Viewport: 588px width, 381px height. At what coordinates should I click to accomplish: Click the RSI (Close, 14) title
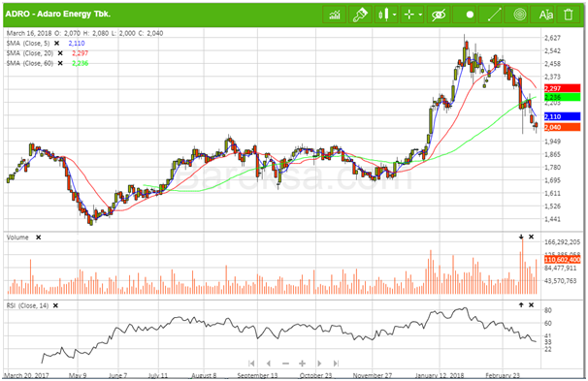[x=28, y=305]
